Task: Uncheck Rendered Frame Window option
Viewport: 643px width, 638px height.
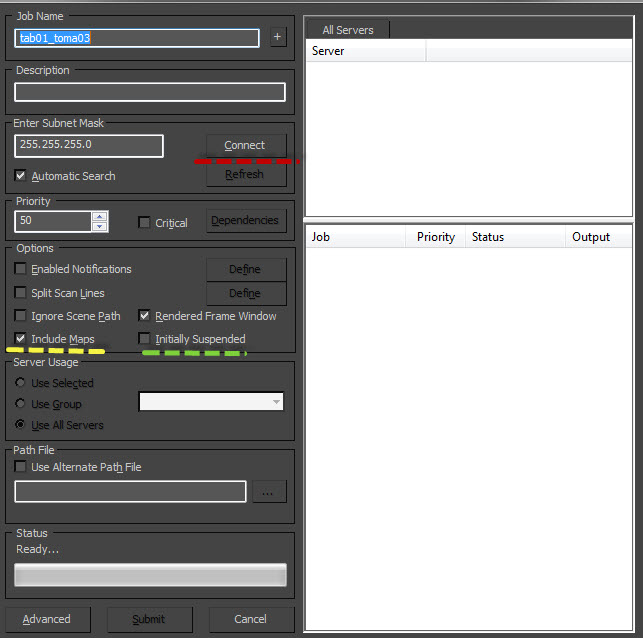Action: [144, 315]
